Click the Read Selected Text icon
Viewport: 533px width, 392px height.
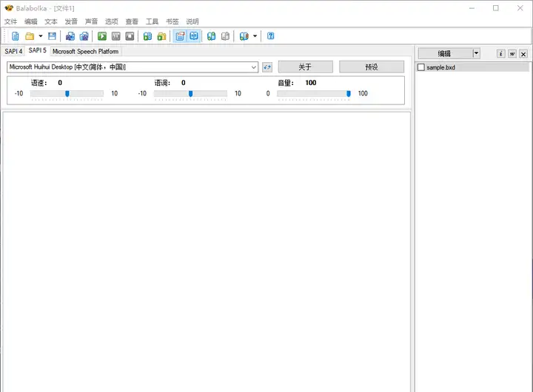147,36
